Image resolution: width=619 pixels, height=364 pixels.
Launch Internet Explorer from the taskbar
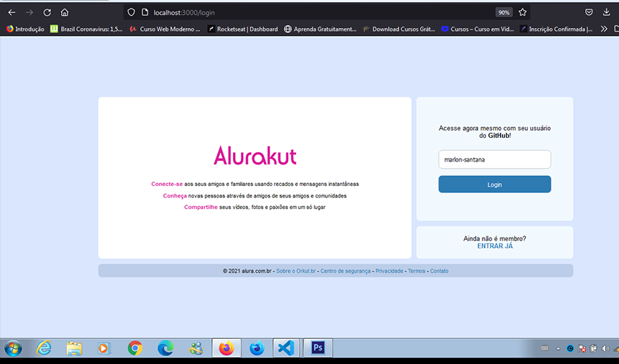[x=44, y=348]
